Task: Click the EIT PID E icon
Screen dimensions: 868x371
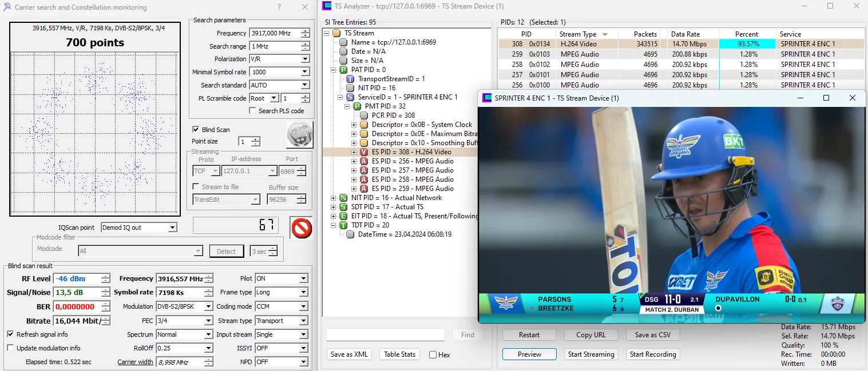Action: (343, 216)
